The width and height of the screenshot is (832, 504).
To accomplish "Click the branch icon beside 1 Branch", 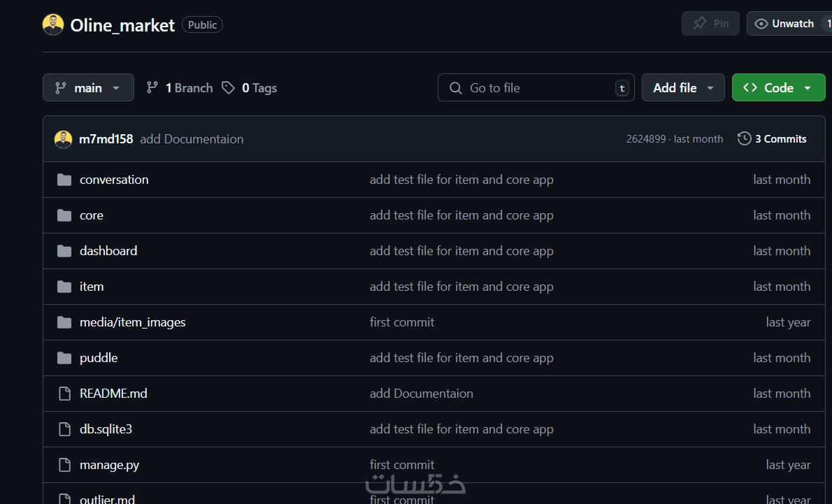I will [152, 88].
